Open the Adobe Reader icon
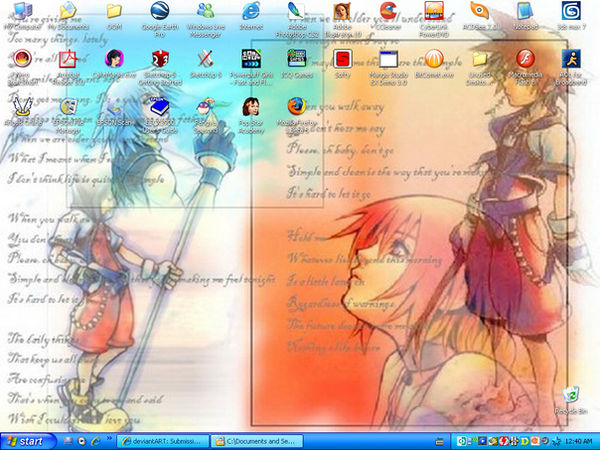 click(68, 66)
